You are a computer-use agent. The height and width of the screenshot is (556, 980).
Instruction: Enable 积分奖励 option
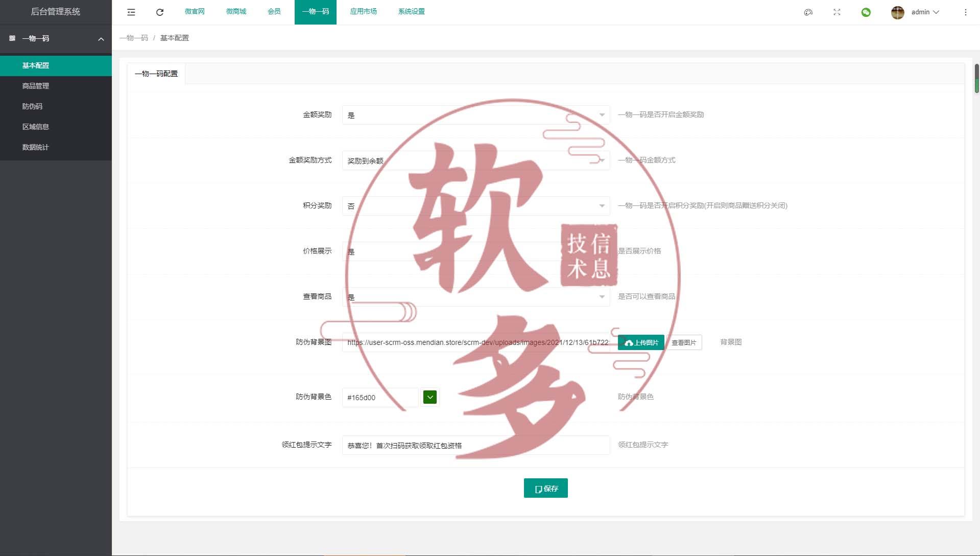pos(476,205)
